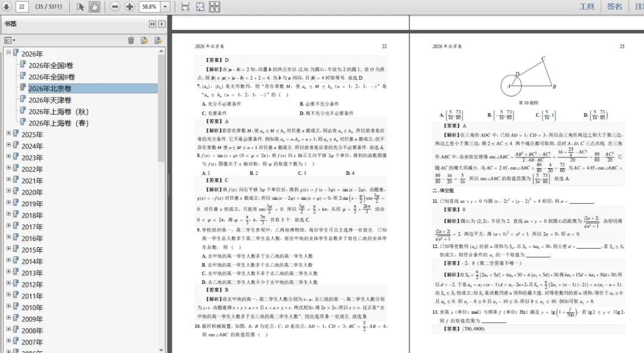This screenshot has height=353, width=644.
Task: Click the bookmark icon beside 2018年
Action: point(16,214)
